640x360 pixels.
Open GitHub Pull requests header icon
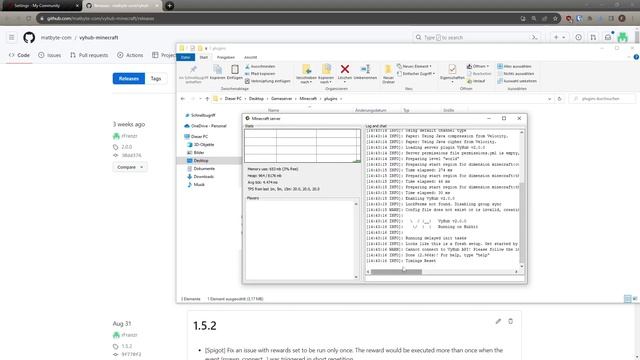pyautogui.click(x=593, y=38)
